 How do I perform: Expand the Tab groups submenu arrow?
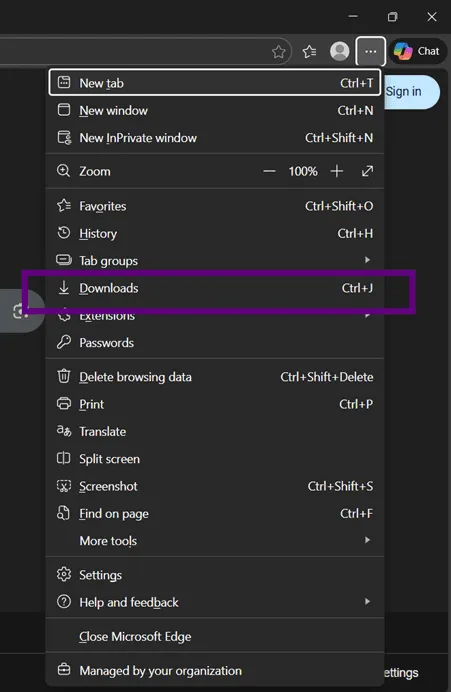[367, 260]
